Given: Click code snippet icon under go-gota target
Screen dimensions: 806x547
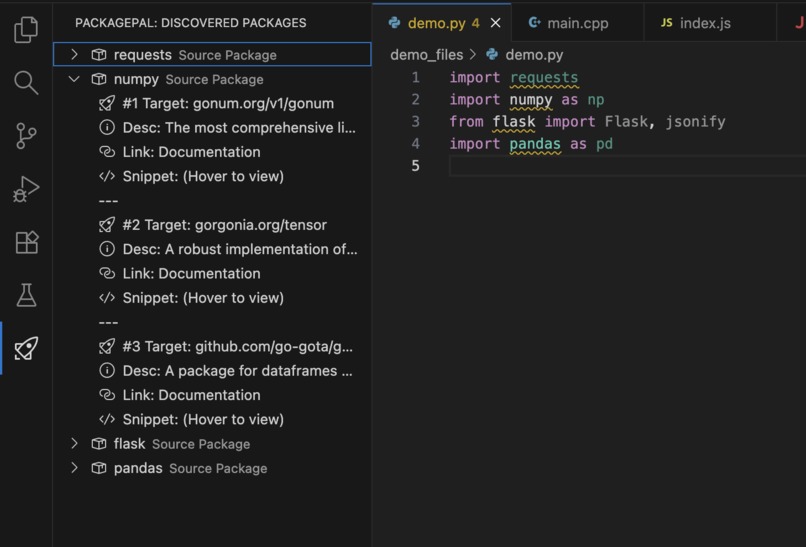Looking at the screenshot, I should 106,420.
